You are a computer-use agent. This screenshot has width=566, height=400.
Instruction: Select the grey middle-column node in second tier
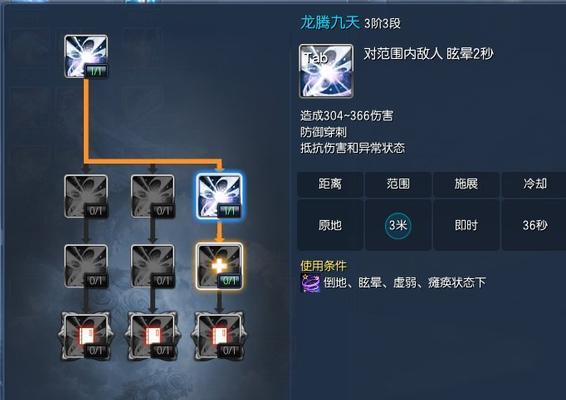tap(153, 196)
